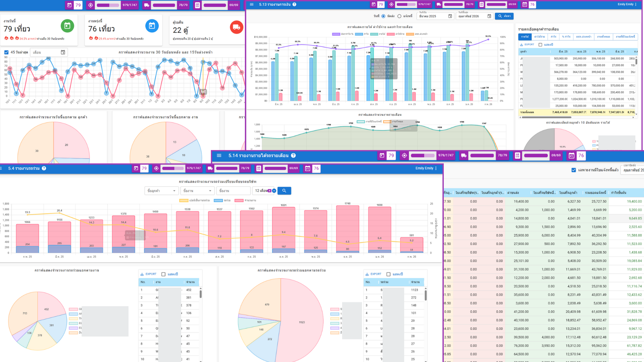Image resolution: width=644 pixels, height=362 pixels.
Task: Click export download icon above job table
Action: pos(142,274)
